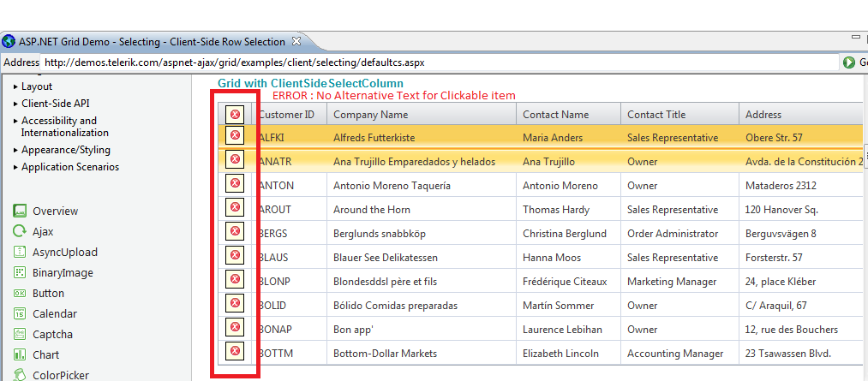Expand the Application Scenarios section
The width and height of the screenshot is (868, 381).
[15, 167]
